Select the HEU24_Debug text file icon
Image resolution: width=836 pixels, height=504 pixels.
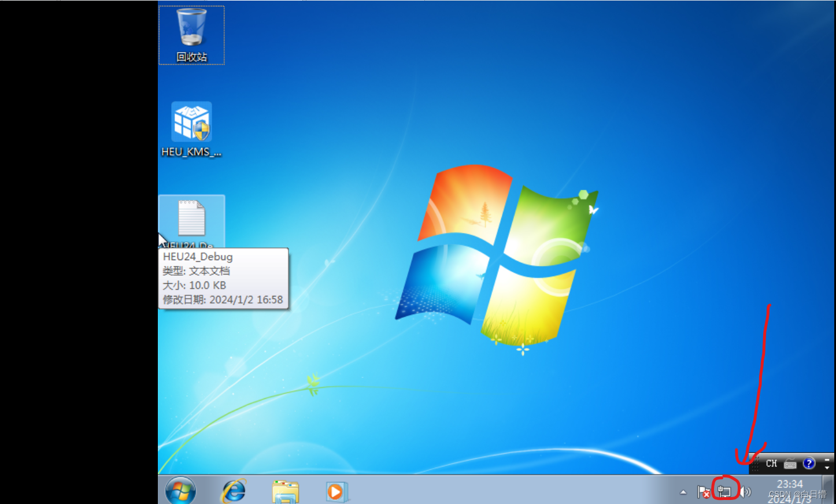(x=191, y=222)
